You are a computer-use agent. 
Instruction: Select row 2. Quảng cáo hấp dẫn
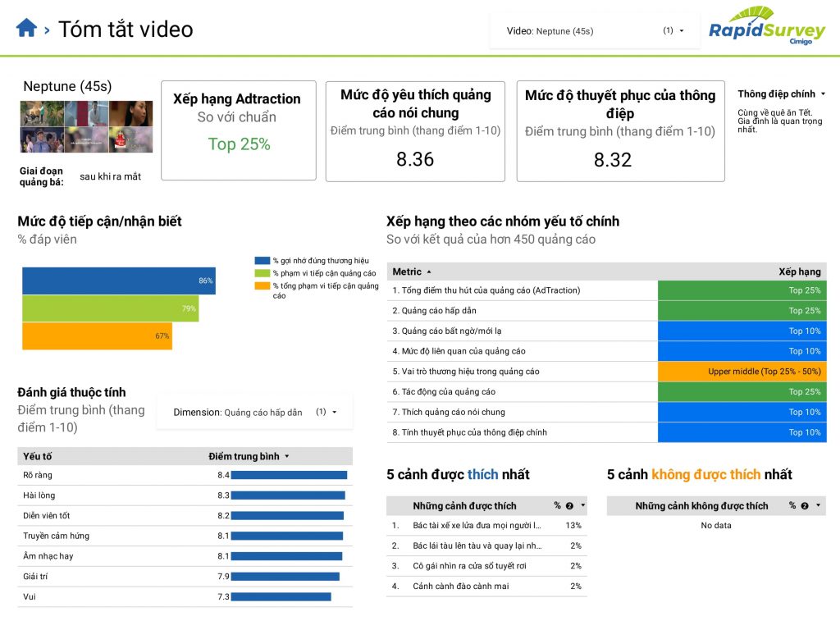606,311
